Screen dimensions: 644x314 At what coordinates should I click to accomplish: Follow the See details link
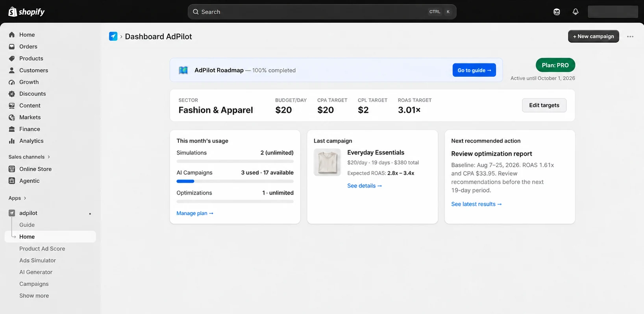point(365,186)
